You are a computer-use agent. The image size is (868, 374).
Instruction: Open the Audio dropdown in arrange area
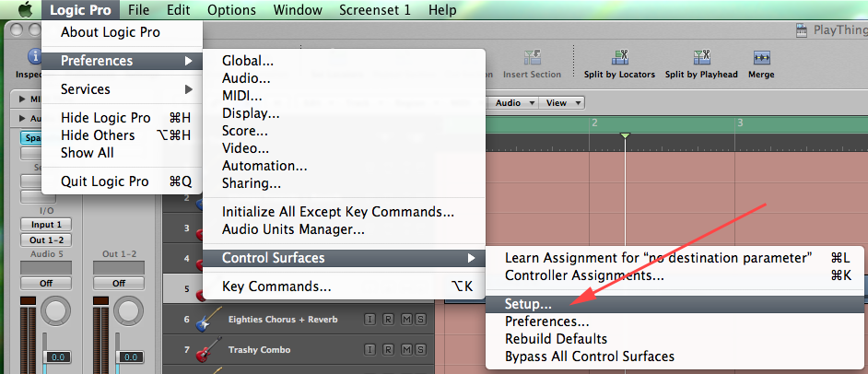(x=514, y=103)
